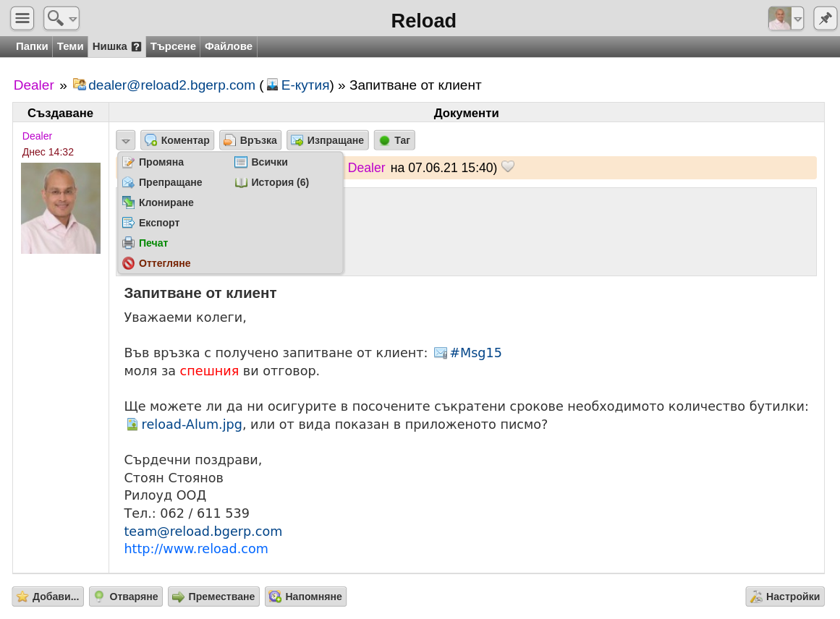Image resolution: width=840 pixels, height=619 pixels.
Task: Click the Напомняне reminder button
Action: (305, 597)
